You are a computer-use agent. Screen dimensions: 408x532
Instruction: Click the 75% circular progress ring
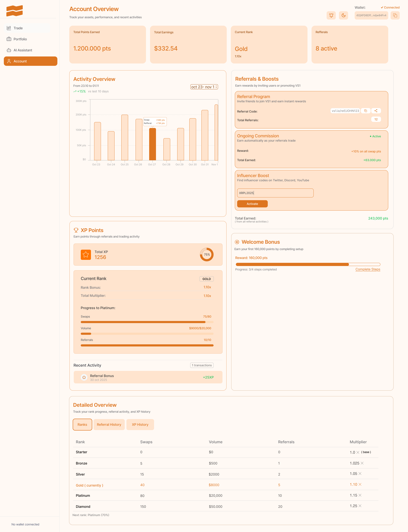[x=207, y=255]
